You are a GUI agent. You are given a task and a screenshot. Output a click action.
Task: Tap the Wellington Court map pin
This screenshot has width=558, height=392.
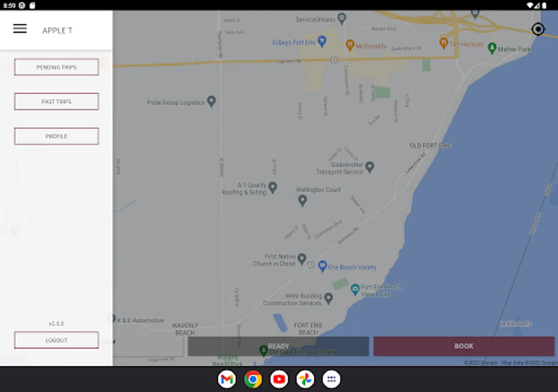(302, 200)
